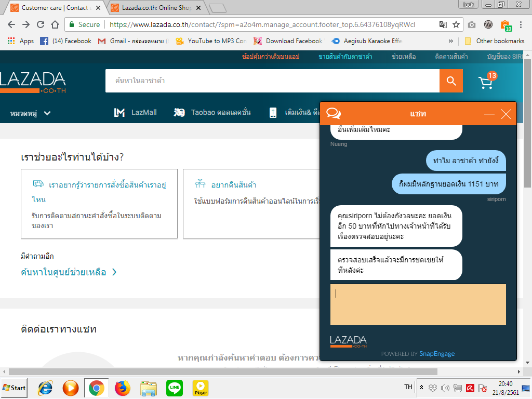Viewport: 532px width, 399px height.
Task: Expand the หมวดหมู่ categories dropdown
Action: 31,113
